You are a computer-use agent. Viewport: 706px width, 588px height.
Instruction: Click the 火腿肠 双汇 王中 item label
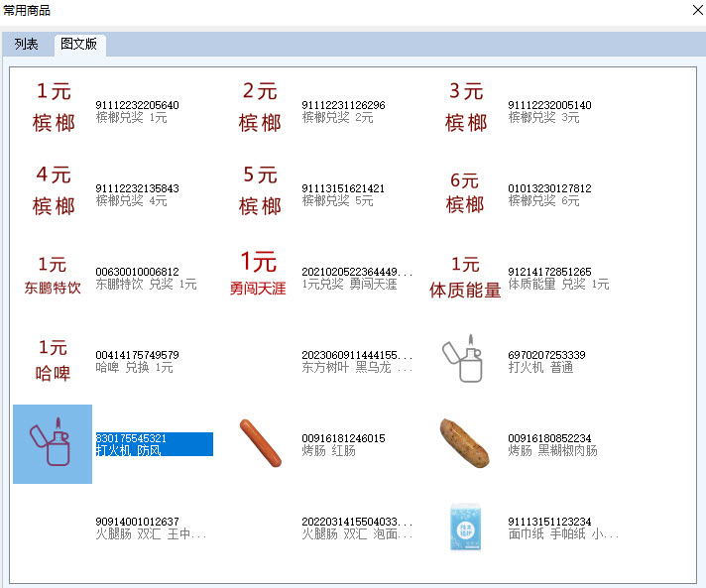coord(151,534)
